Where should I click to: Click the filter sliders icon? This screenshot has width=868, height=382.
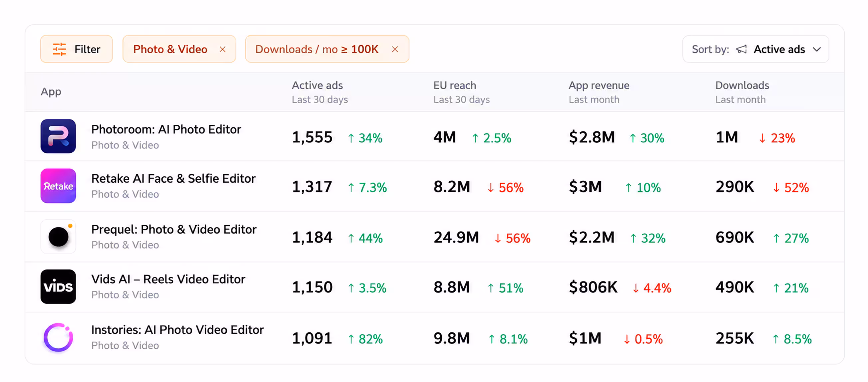60,49
